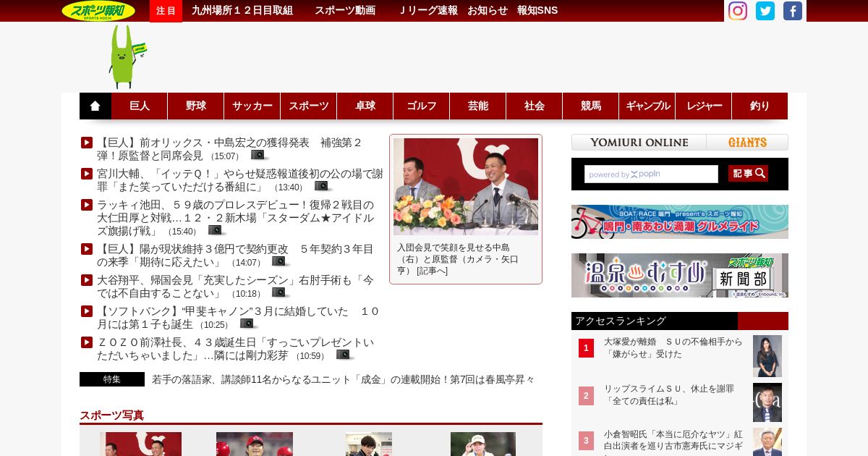This screenshot has width=868, height=456.
Task: Click camera icon beside ZOZO前澤社長 headline
Action: pyautogui.click(x=344, y=355)
